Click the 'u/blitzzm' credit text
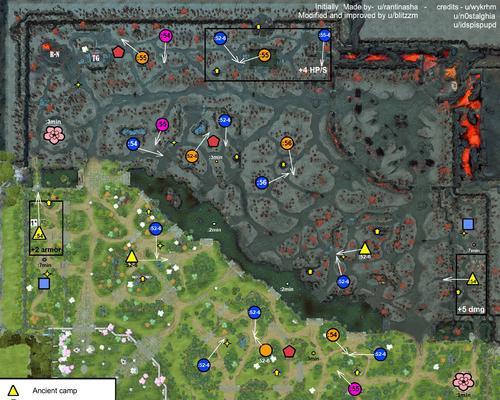Screen dimensions: 500x400 click(402, 16)
